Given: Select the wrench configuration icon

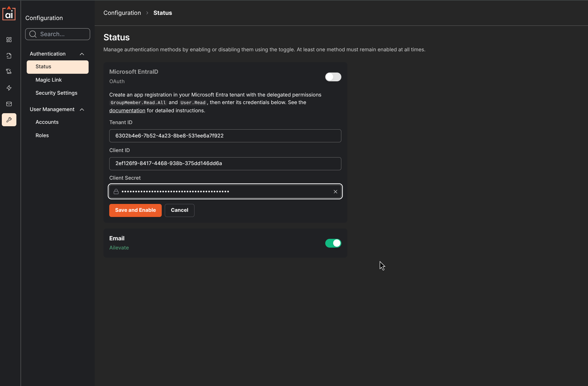Looking at the screenshot, I should pos(9,120).
